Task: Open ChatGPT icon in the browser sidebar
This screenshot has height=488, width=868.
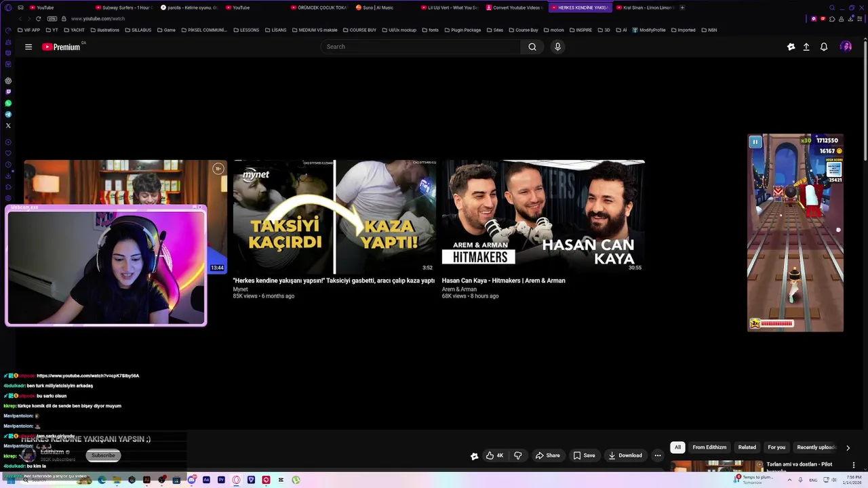Action: (x=8, y=81)
